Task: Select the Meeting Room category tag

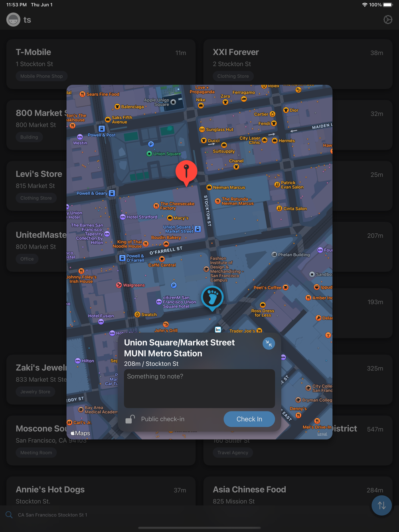Action: click(36, 453)
